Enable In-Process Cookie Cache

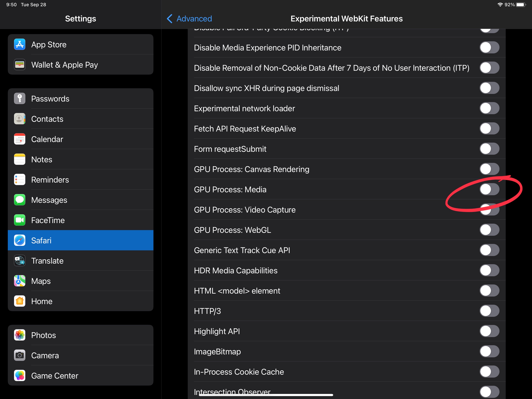489,372
